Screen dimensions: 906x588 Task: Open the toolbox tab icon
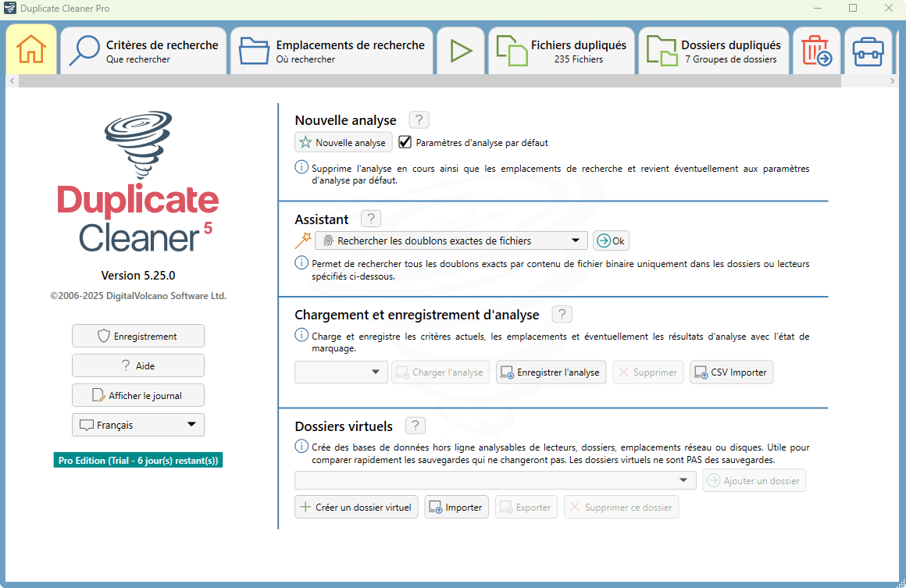pyautogui.click(x=868, y=51)
